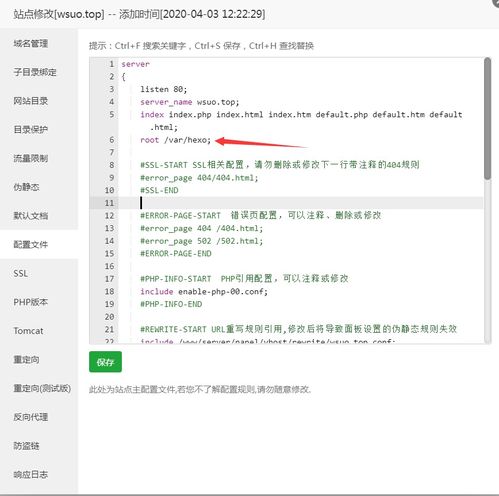Open the 响应日志 tab
This screenshot has width=499, height=496.
31,474
